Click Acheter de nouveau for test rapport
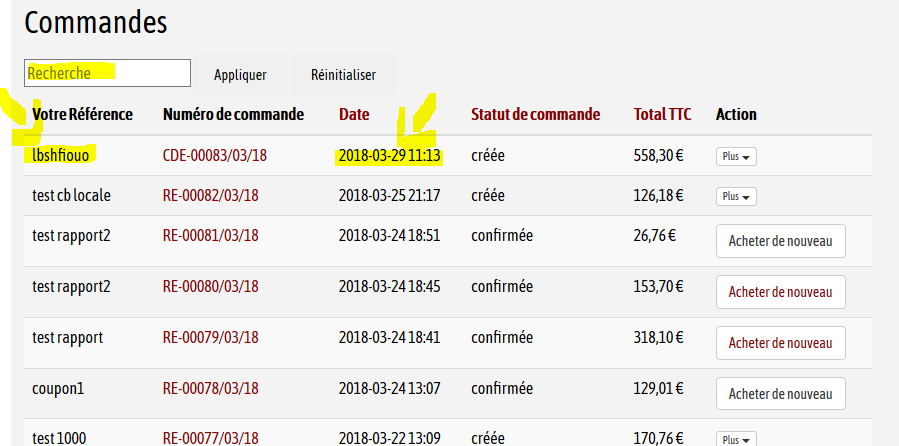 click(x=780, y=343)
